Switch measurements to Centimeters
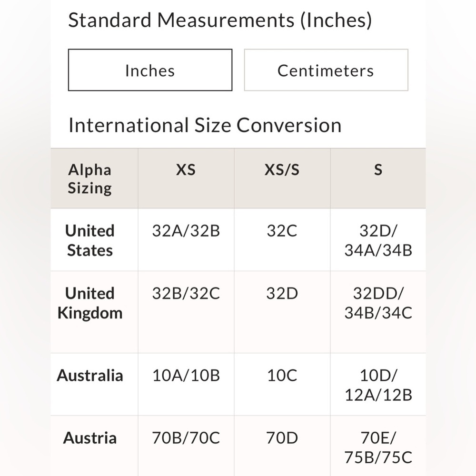The height and width of the screenshot is (476, 476). click(x=326, y=70)
